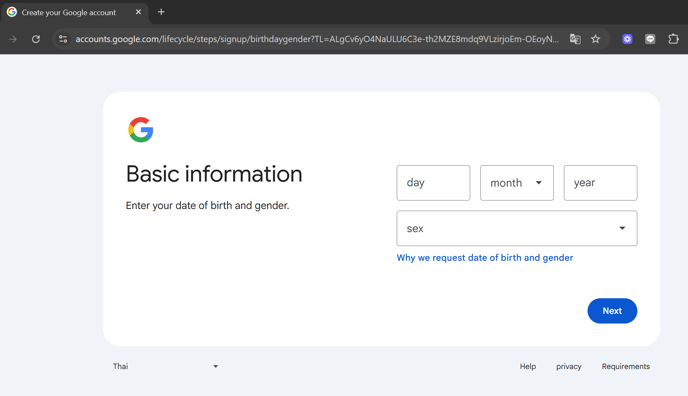688x396 pixels.
Task: Focus the year input field
Action: (x=600, y=183)
